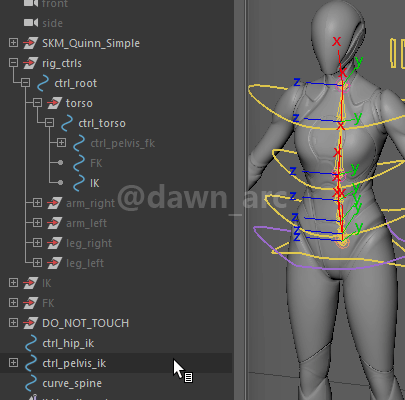Select the ctrl_torso control
This screenshot has width=405, height=400.
(x=102, y=123)
